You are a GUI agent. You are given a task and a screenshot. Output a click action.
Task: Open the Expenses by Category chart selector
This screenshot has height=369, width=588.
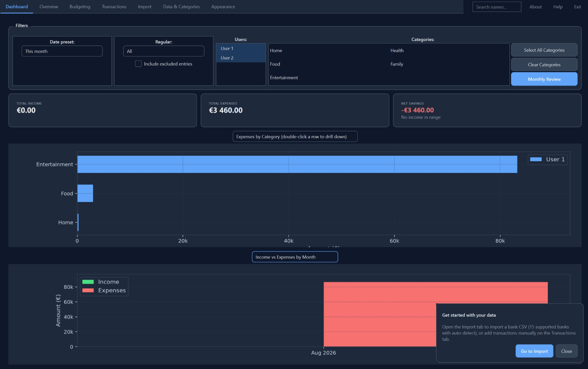pyautogui.click(x=295, y=137)
